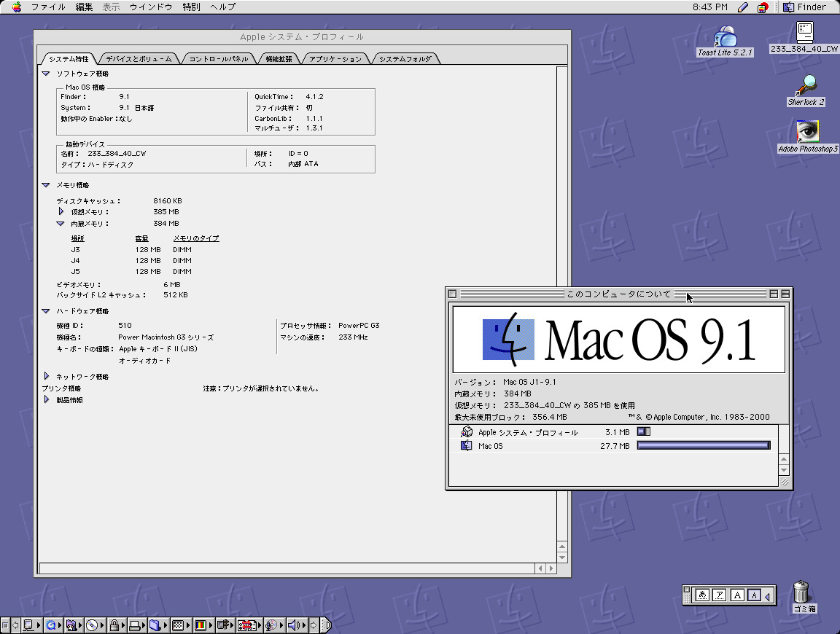The image size is (840, 634).
Task: Click the Mac OS memory usage bar
Action: pyautogui.click(x=704, y=445)
